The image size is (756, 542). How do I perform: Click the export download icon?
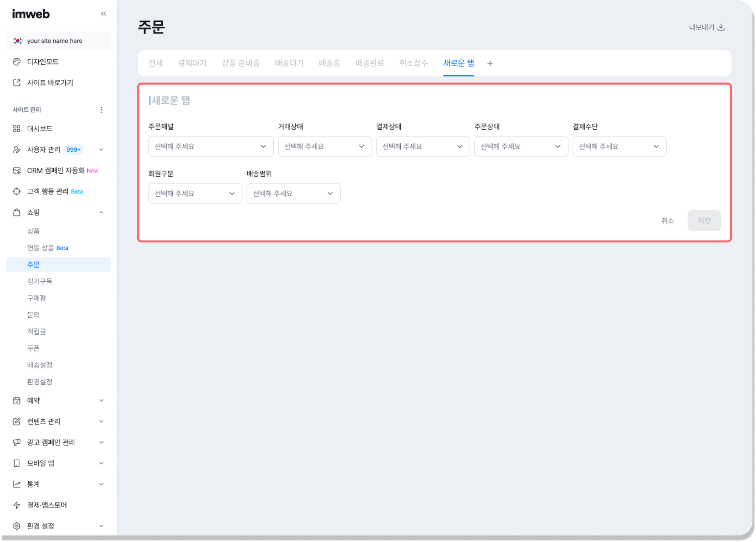(x=721, y=27)
